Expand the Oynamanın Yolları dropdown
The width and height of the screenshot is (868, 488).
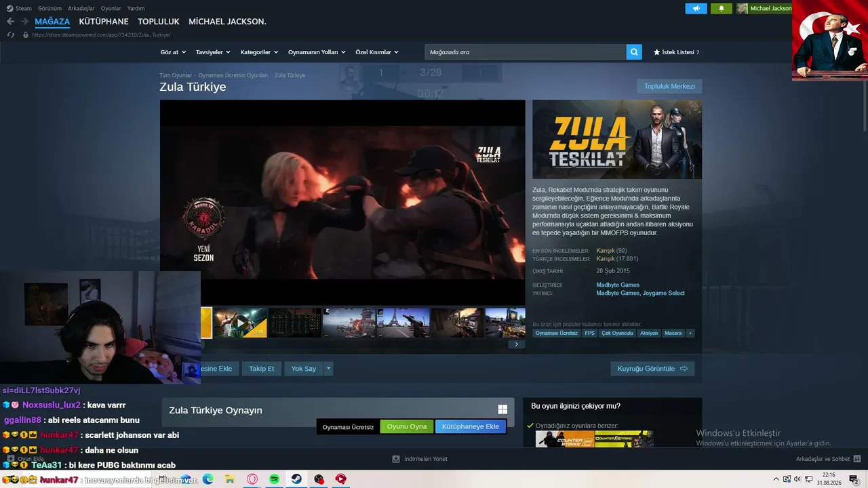point(317,52)
